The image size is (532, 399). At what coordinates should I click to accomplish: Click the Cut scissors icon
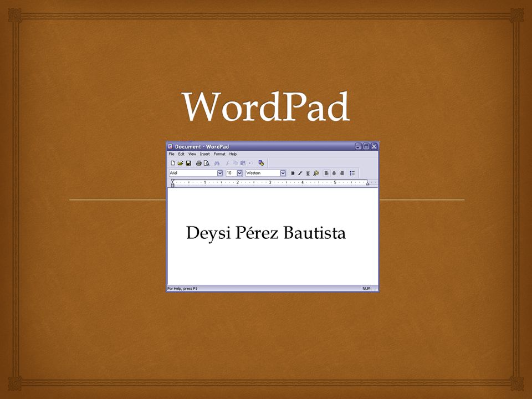pos(228,163)
